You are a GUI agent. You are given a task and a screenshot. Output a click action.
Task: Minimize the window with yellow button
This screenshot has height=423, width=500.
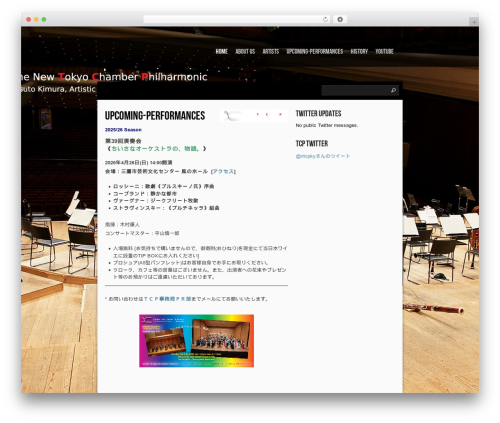(36, 20)
